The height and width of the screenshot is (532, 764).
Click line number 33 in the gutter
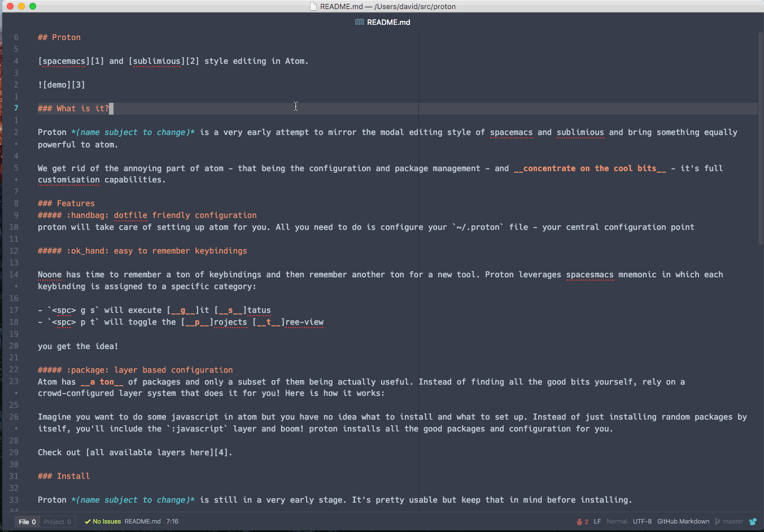[14, 500]
